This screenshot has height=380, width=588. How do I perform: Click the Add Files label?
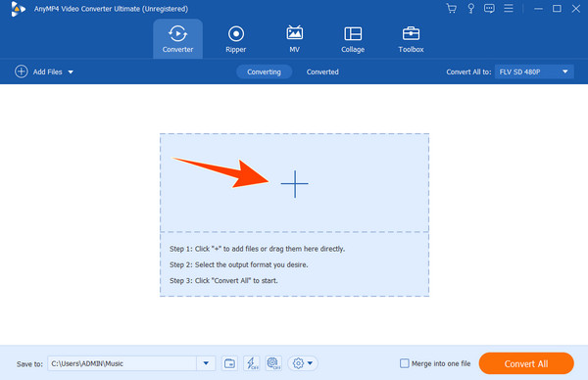pos(48,71)
